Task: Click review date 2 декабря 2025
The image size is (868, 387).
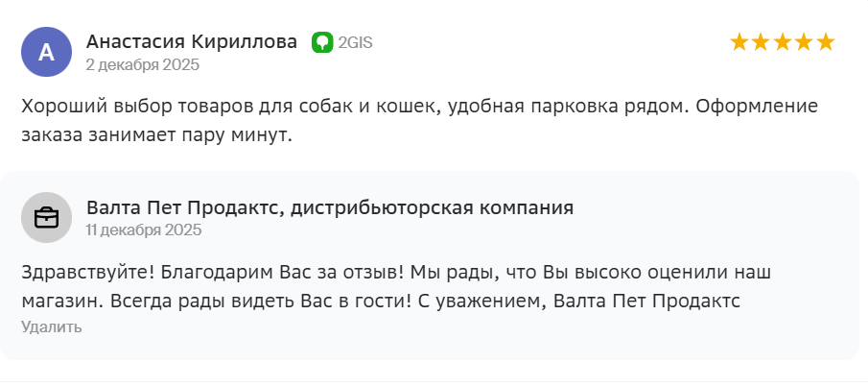Action: (142, 65)
